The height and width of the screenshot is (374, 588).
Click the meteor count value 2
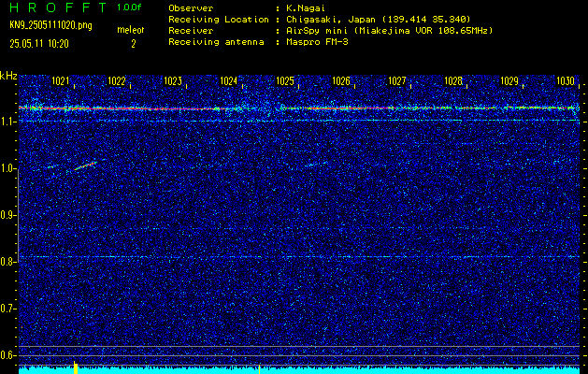[x=133, y=44]
